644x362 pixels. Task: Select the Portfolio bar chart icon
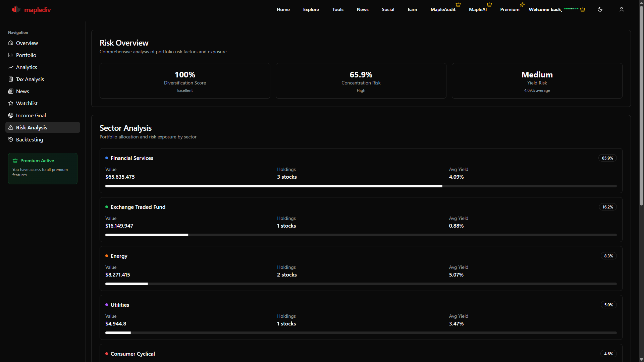10,55
